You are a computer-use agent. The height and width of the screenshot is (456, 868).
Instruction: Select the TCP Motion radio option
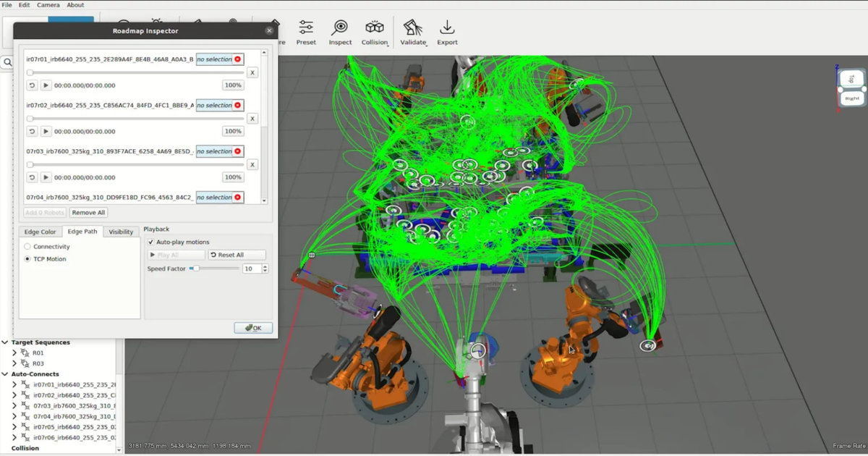click(28, 258)
